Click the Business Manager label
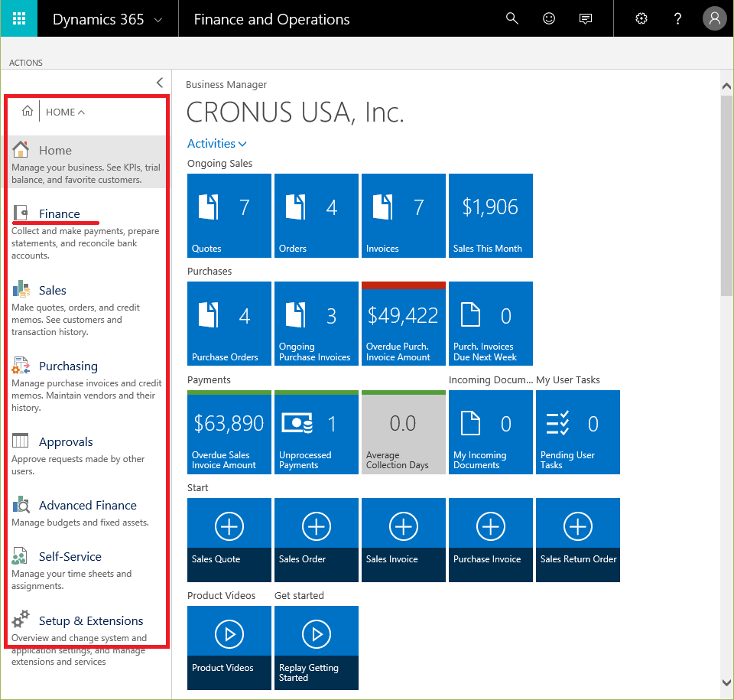734x700 pixels. [x=226, y=84]
